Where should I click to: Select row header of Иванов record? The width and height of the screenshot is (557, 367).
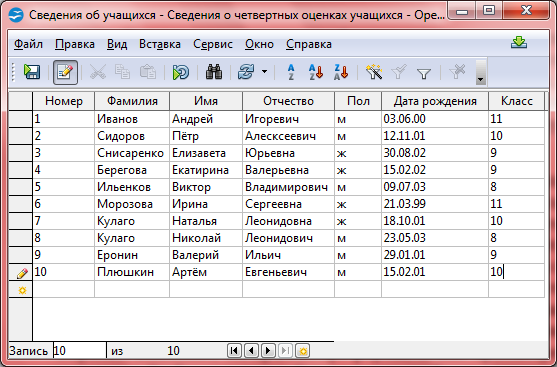pos(21,119)
